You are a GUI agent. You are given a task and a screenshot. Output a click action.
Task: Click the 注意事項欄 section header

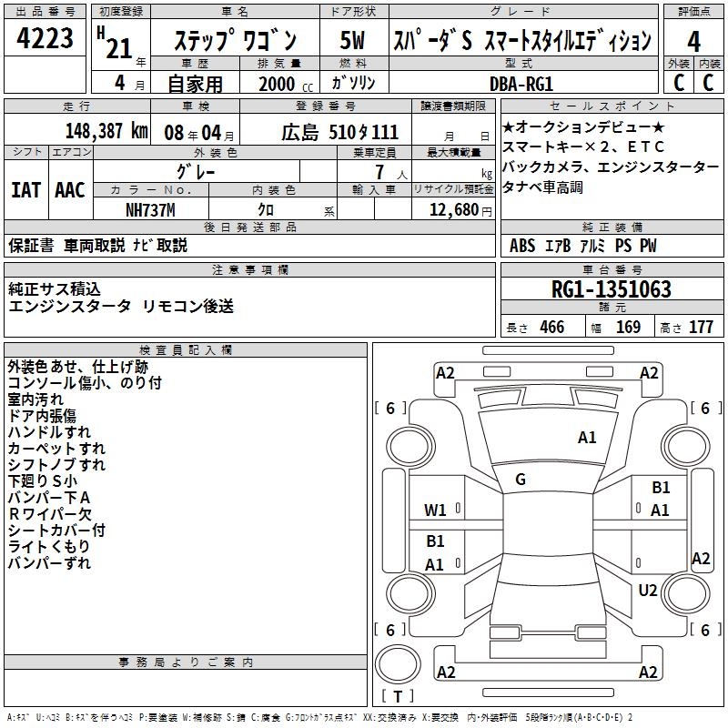point(249,269)
